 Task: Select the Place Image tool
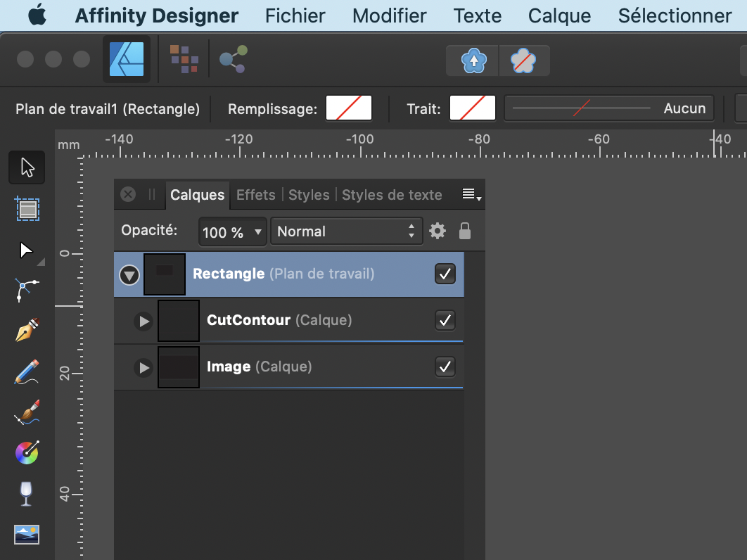pyautogui.click(x=27, y=534)
